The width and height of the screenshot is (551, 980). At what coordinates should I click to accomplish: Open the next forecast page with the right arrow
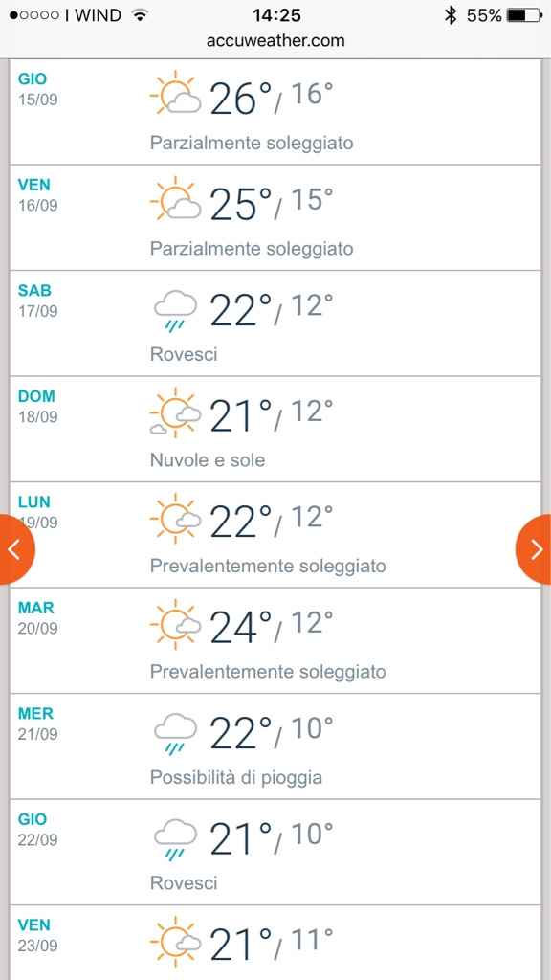(x=536, y=549)
